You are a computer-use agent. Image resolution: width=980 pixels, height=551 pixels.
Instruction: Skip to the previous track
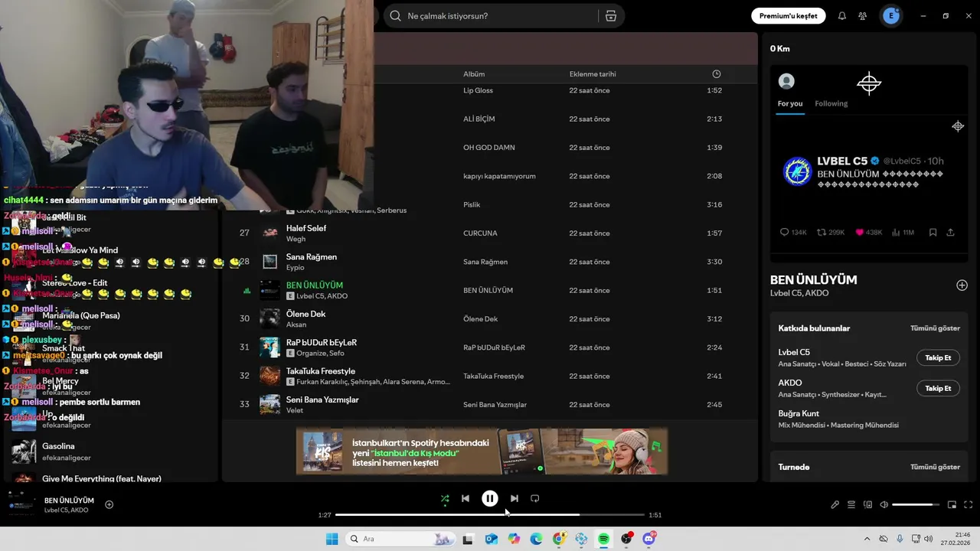tap(465, 498)
